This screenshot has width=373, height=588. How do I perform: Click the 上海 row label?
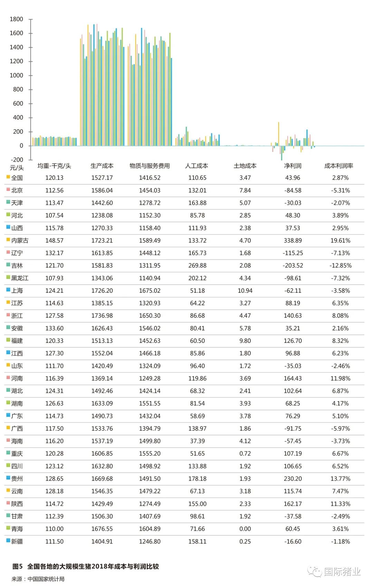[x=17, y=291]
